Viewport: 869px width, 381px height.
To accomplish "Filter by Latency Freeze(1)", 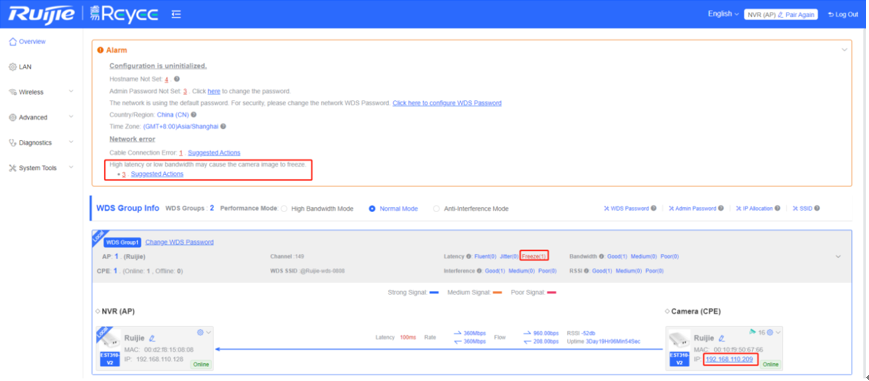I will tap(535, 257).
